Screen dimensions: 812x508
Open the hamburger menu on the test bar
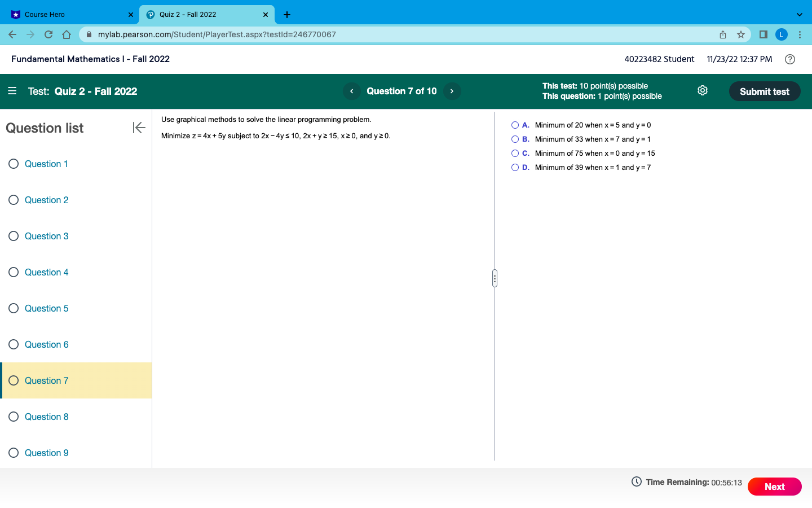pyautogui.click(x=12, y=91)
